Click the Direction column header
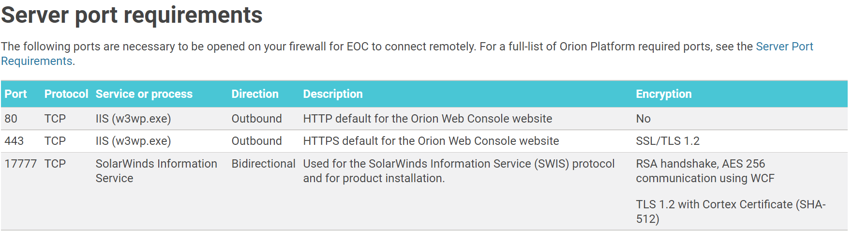Image resolution: width=868 pixels, height=249 pixels. tap(255, 94)
